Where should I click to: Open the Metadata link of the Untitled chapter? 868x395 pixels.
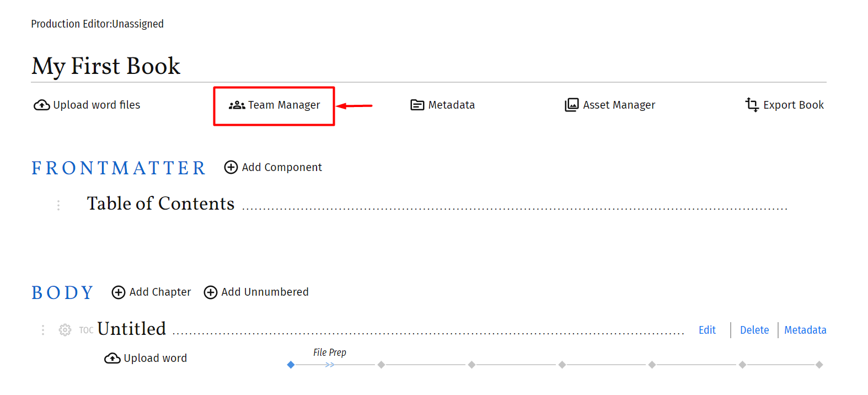point(805,330)
